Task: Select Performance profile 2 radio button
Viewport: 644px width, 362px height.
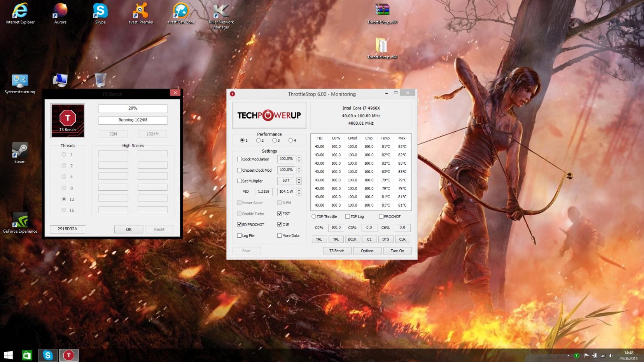Action: tap(258, 140)
